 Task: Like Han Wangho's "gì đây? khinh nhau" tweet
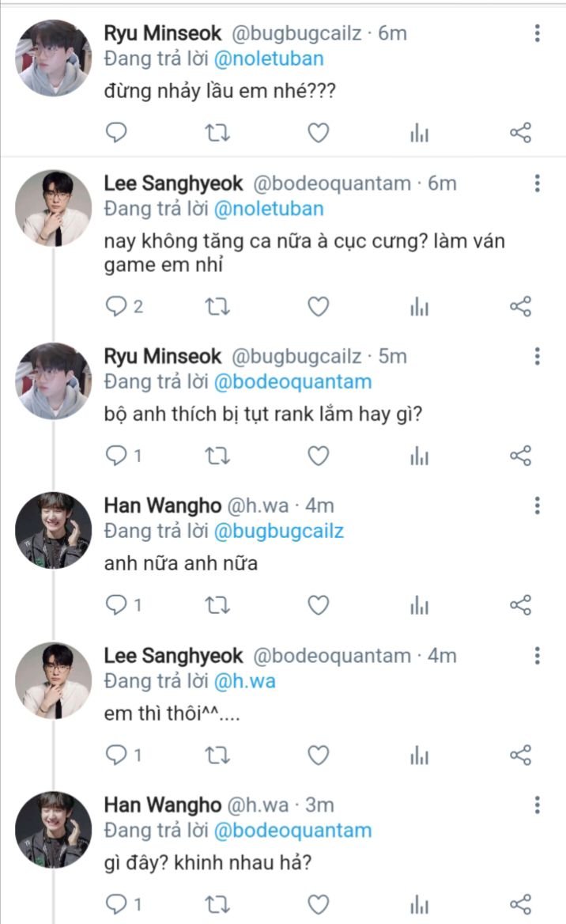click(318, 904)
